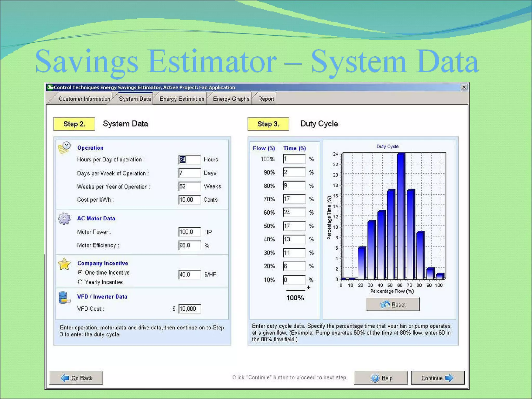Click the 60% flow time field
Image resolution: width=532 pixels, height=399 pixels.
(294, 212)
